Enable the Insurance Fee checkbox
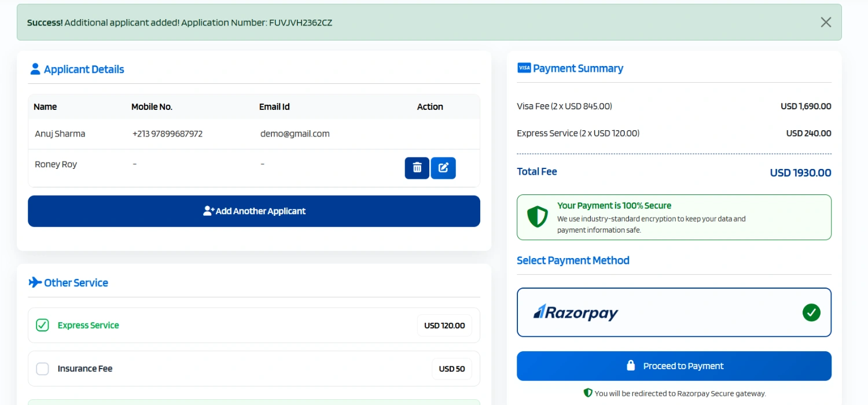 click(42, 369)
